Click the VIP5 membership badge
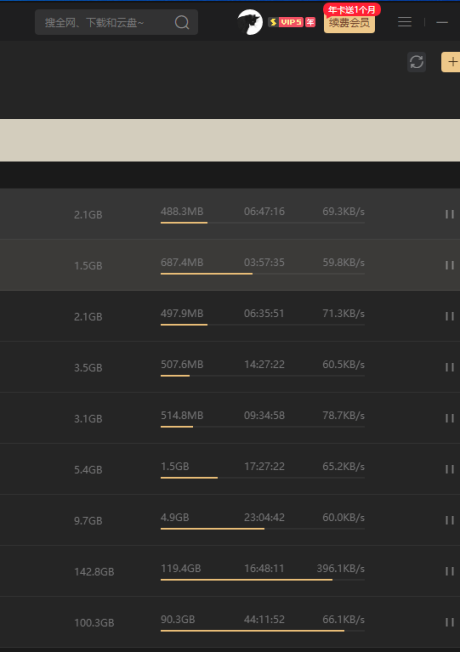Image resolution: width=460 pixels, height=652 pixels. (x=292, y=22)
